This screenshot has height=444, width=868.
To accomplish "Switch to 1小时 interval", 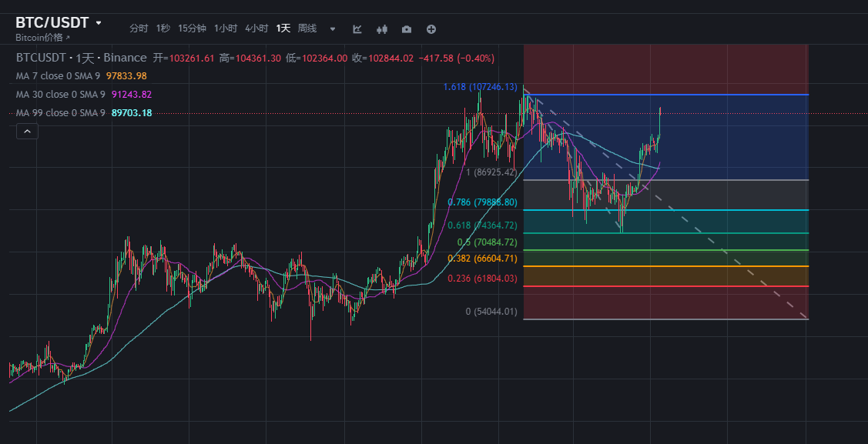I will coord(226,28).
